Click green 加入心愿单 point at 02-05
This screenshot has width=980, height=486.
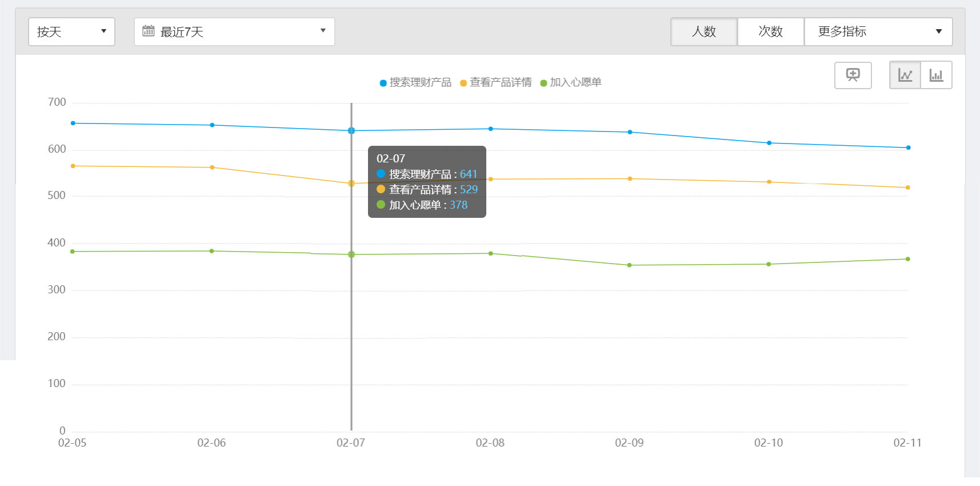point(73,252)
